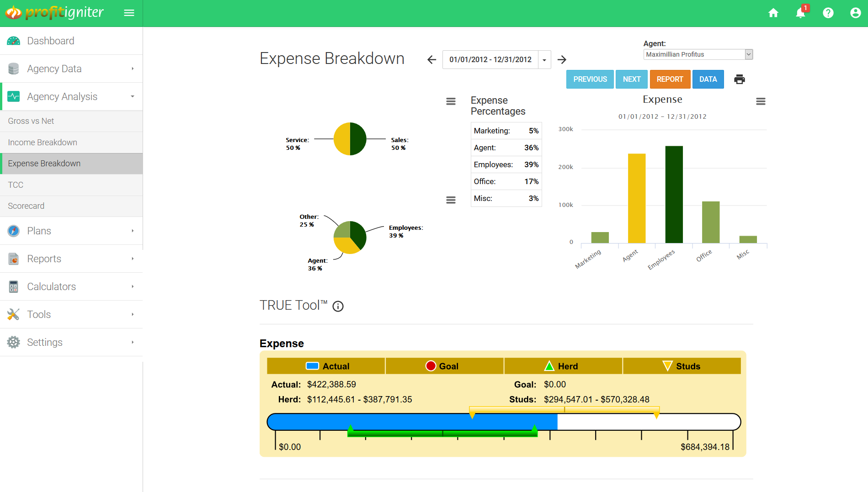This screenshot has width=868, height=492.
Task: Open the help question mark icon
Action: [x=828, y=13]
